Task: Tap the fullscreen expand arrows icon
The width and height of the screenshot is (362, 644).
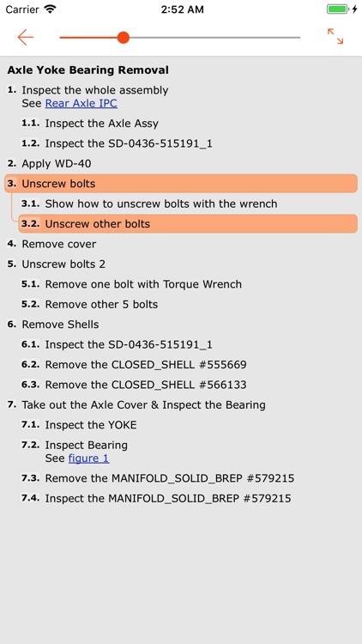Action: tap(335, 36)
